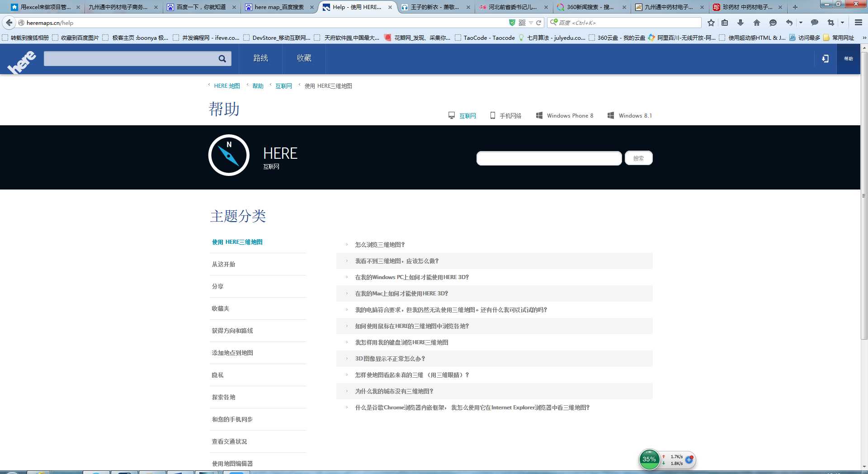Click the here map search input
The height and width of the screenshot is (474, 868).
click(130, 58)
